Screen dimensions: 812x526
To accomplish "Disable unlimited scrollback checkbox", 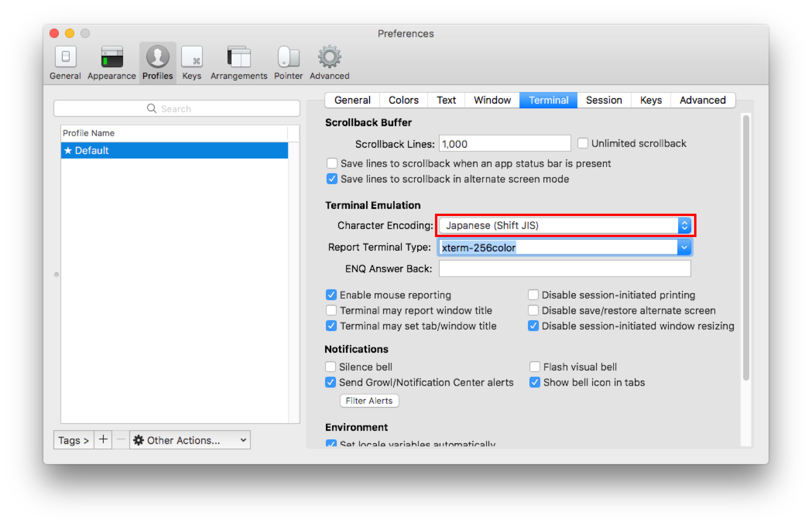I will coord(583,143).
